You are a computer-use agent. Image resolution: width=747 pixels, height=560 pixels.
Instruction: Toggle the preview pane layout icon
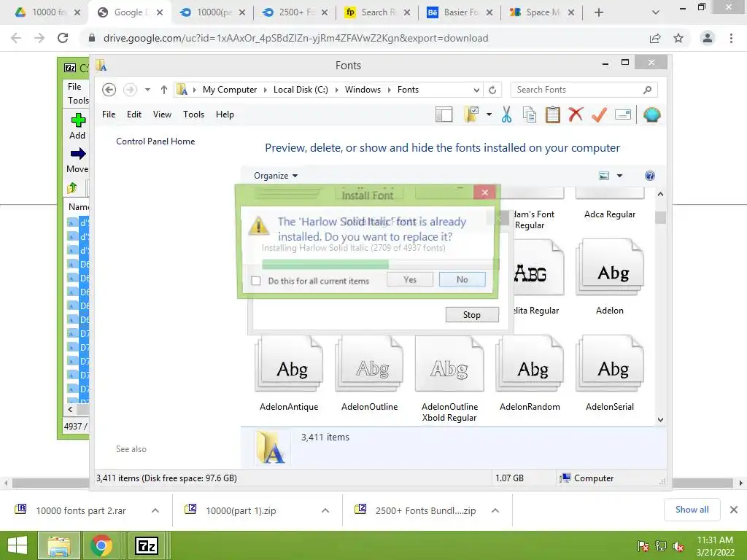tap(444, 114)
